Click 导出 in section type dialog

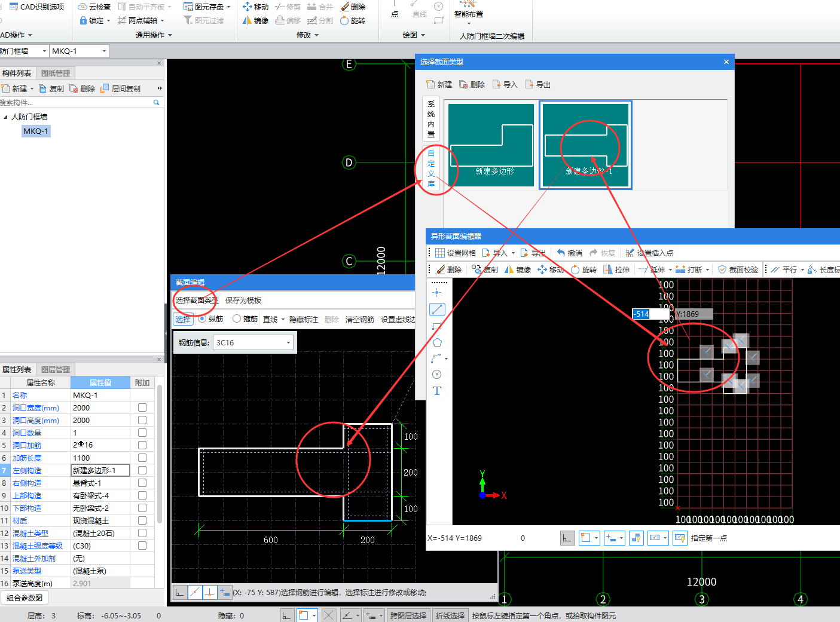537,84
